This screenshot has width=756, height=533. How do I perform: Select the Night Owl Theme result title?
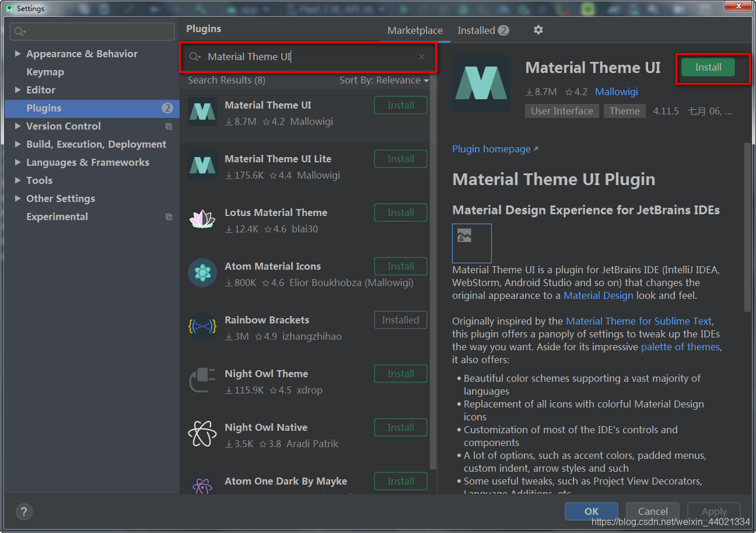pyautogui.click(x=266, y=374)
